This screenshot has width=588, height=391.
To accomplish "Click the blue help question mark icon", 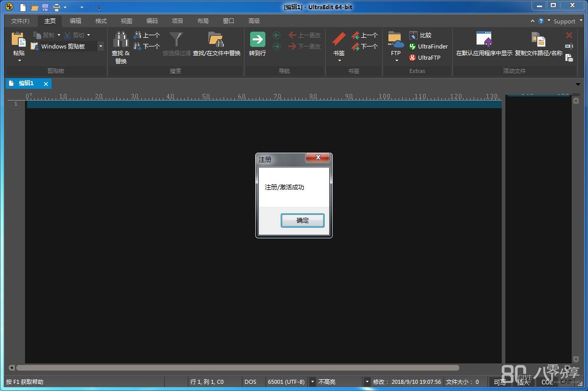I will (x=541, y=21).
